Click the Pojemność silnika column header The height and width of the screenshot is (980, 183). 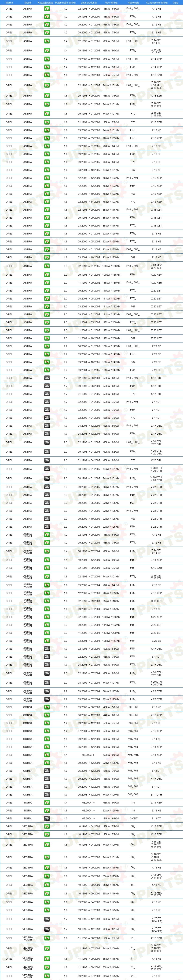pos(66,2)
